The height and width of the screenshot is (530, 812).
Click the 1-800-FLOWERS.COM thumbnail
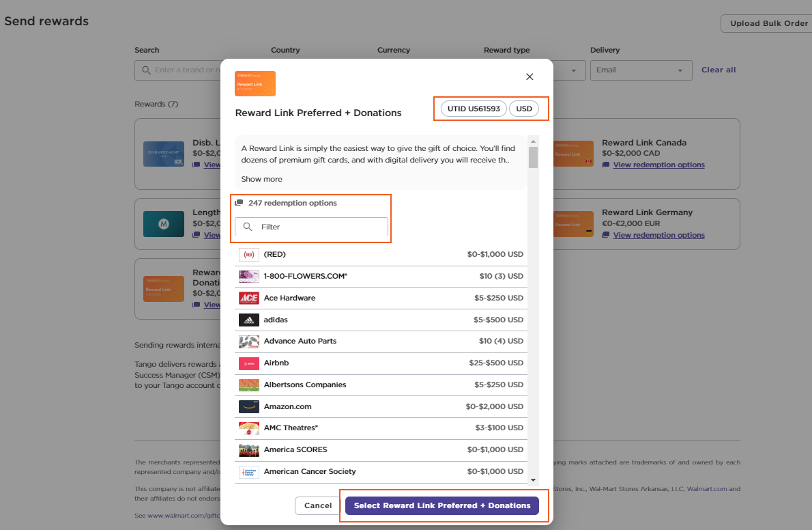[248, 276]
